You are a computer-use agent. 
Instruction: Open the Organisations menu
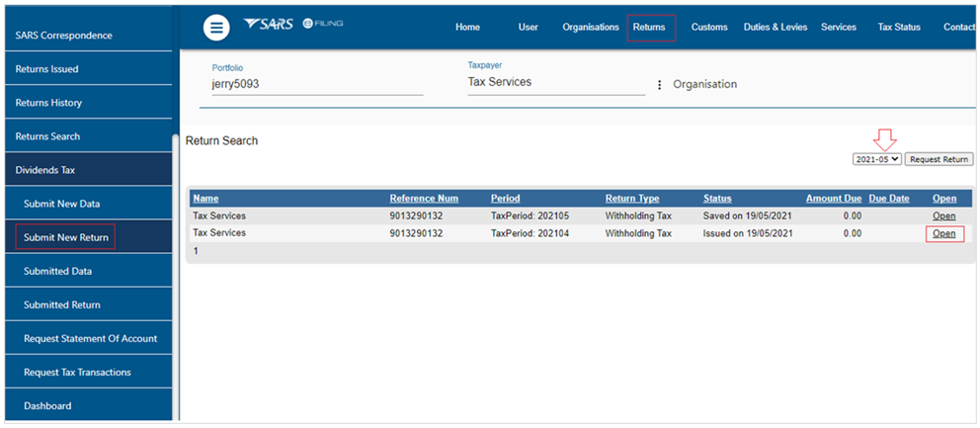pyautogui.click(x=590, y=27)
